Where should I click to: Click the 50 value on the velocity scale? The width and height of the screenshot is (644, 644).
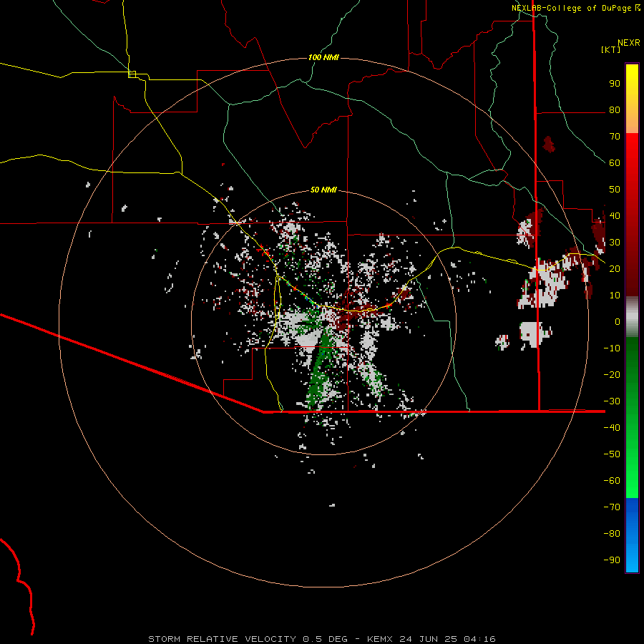click(x=615, y=190)
